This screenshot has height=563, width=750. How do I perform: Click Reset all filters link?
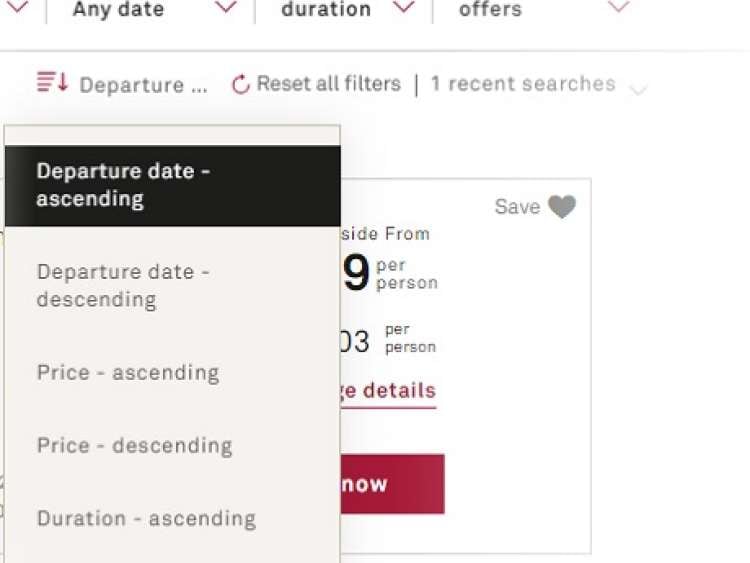[x=328, y=84]
